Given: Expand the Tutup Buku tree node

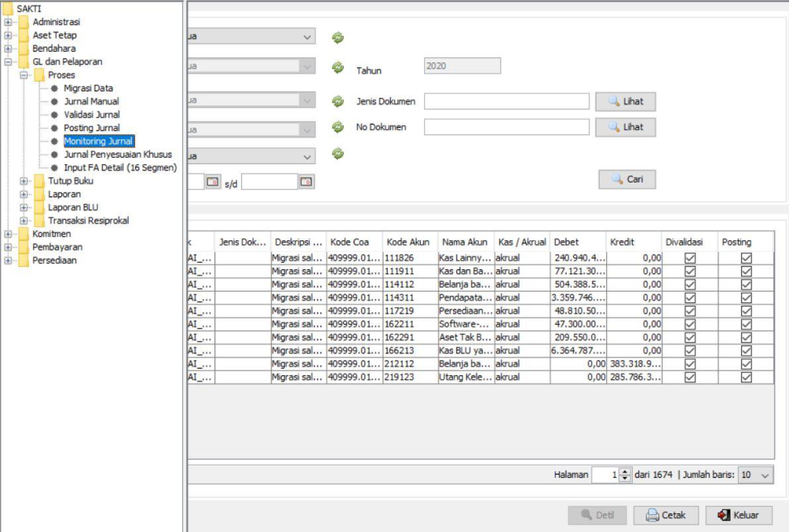Looking at the screenshot, I should coord(23,181).
